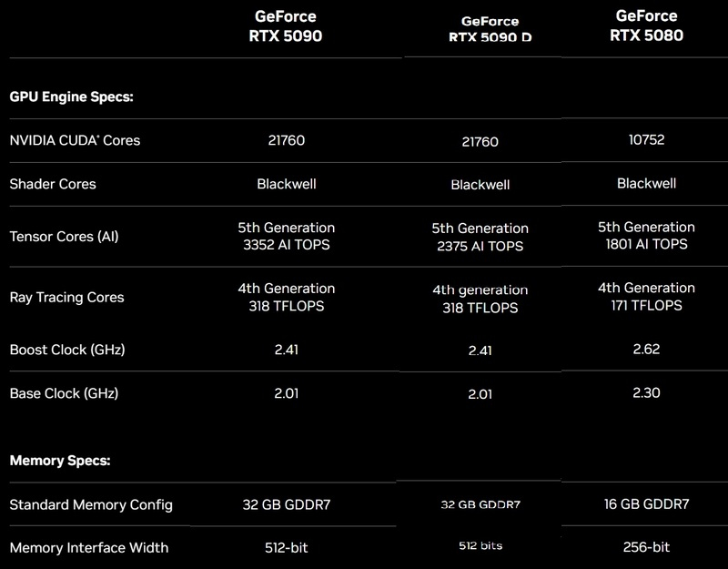Click the GPU Engine Specs section heading
The image size is (728, 569).
pyautogui.click(x=71, y=97)
